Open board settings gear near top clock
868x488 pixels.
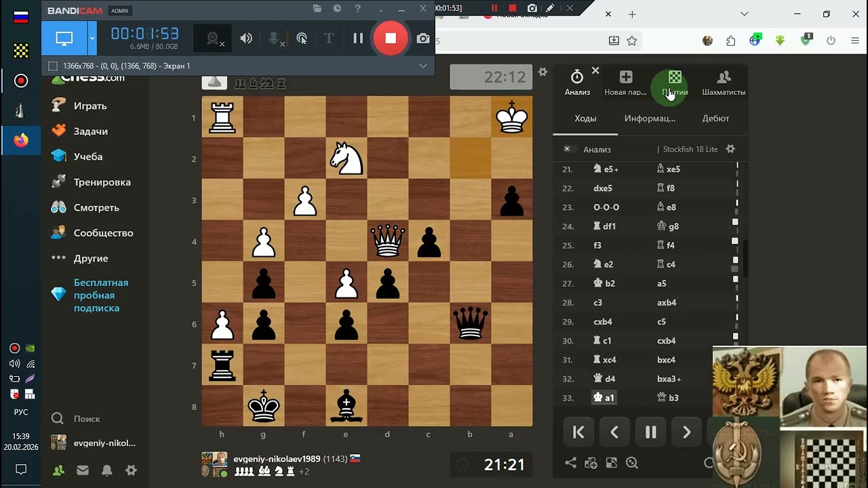pyautogui.click(x=542, y=72)
